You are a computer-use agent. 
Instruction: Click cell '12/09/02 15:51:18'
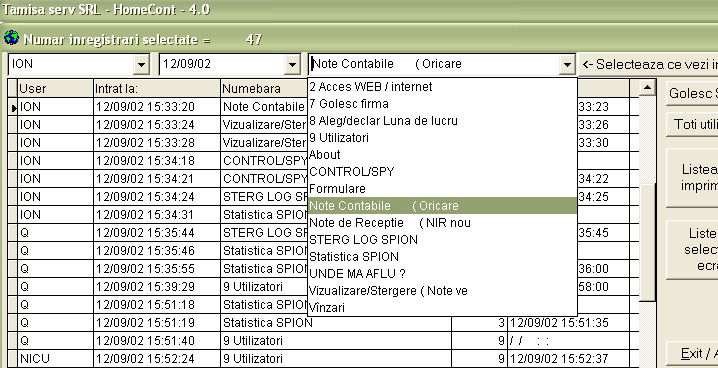pyautogui.click(x=157, y=305)
